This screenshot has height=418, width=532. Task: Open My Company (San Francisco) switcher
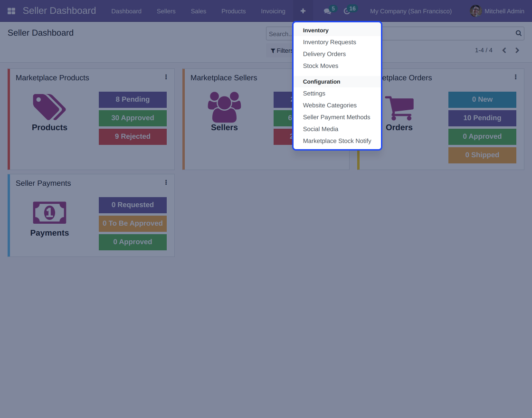411,11
